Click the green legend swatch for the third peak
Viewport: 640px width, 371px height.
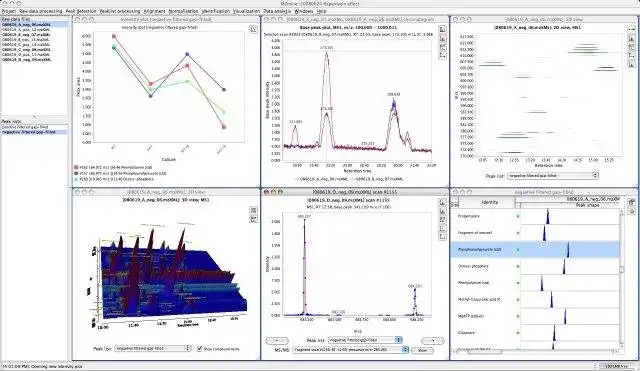(x=76, y=179)
